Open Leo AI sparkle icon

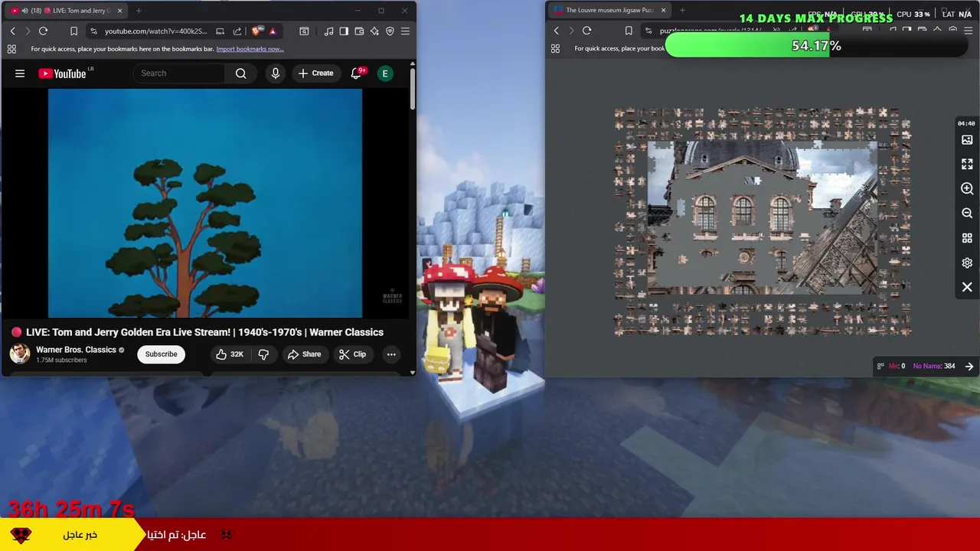click(x=374, y=31)
